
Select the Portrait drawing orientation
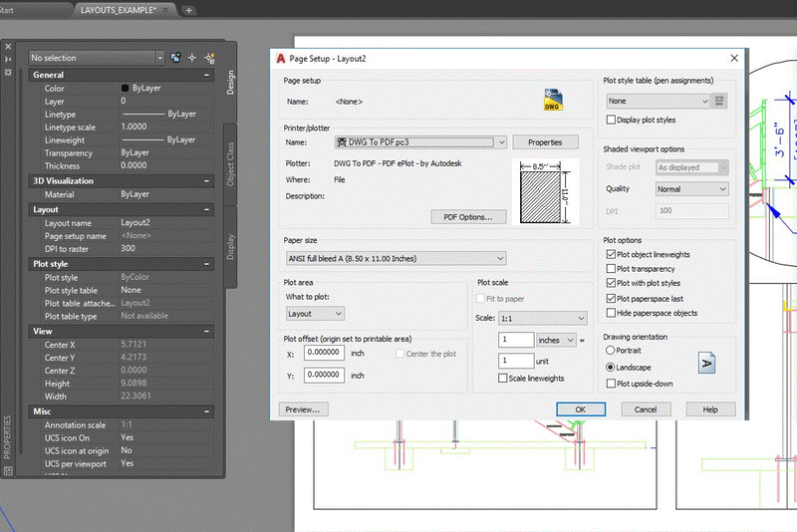tap(611, 351)
